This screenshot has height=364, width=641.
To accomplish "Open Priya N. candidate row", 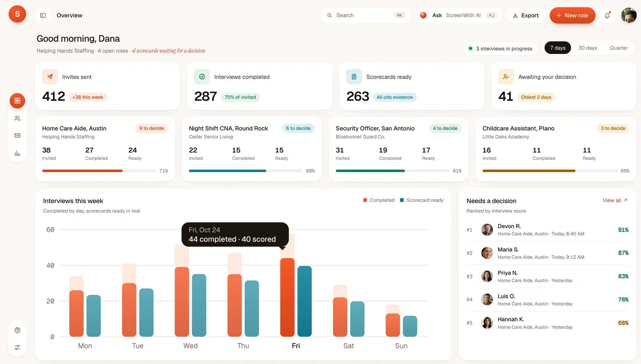I will tap(547, 276).
